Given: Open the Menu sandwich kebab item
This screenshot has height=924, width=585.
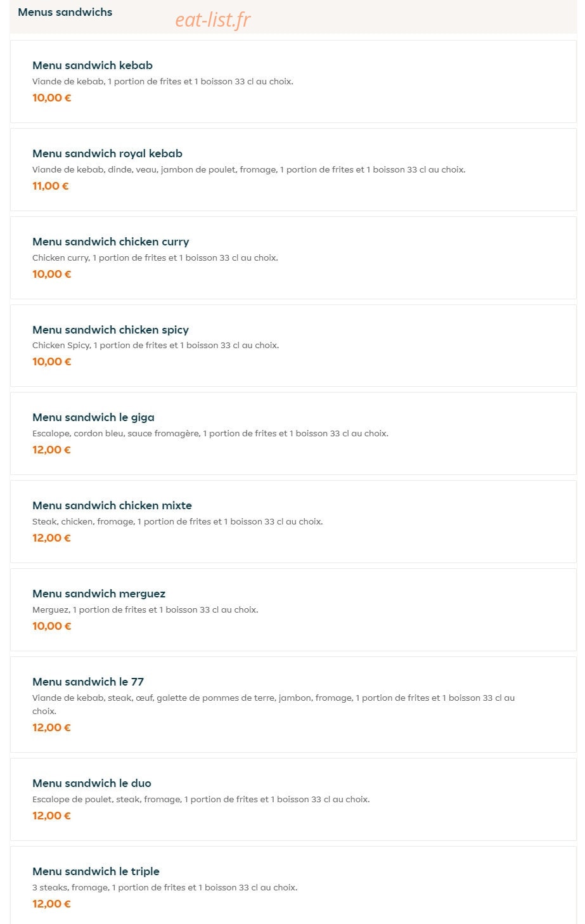Looking at the screenshot, I should 293,81.
